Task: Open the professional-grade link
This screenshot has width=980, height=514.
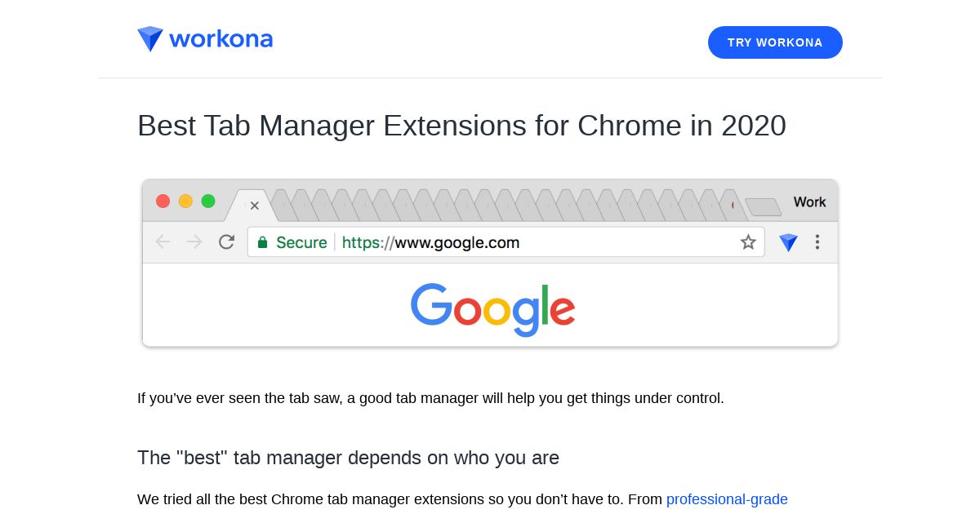Action: (x=727, y=499)
